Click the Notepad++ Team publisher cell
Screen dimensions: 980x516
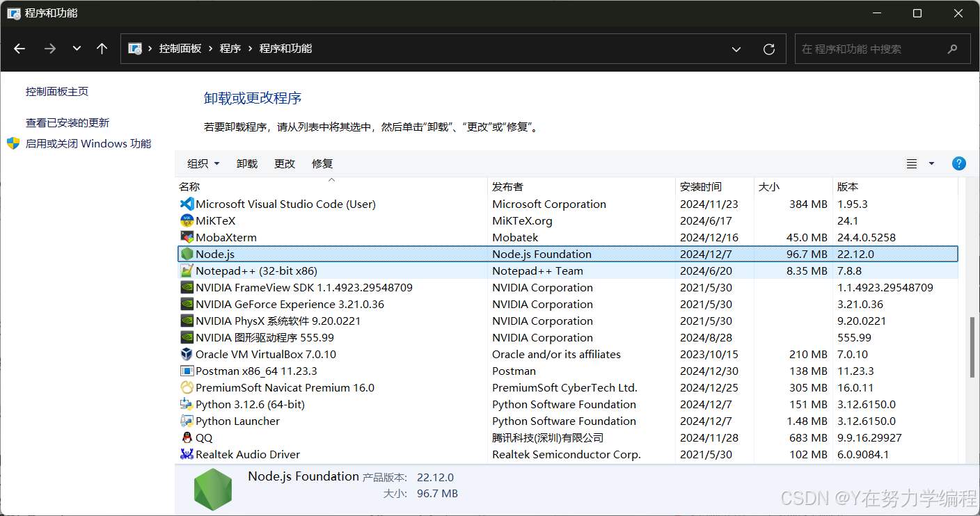click(x=537, y=271)
